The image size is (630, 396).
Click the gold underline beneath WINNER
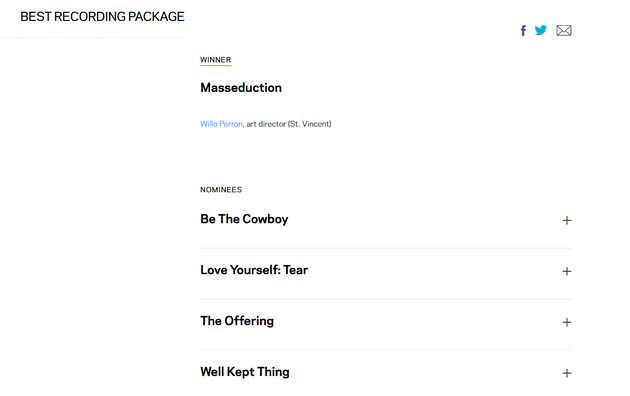coord(216,65)
